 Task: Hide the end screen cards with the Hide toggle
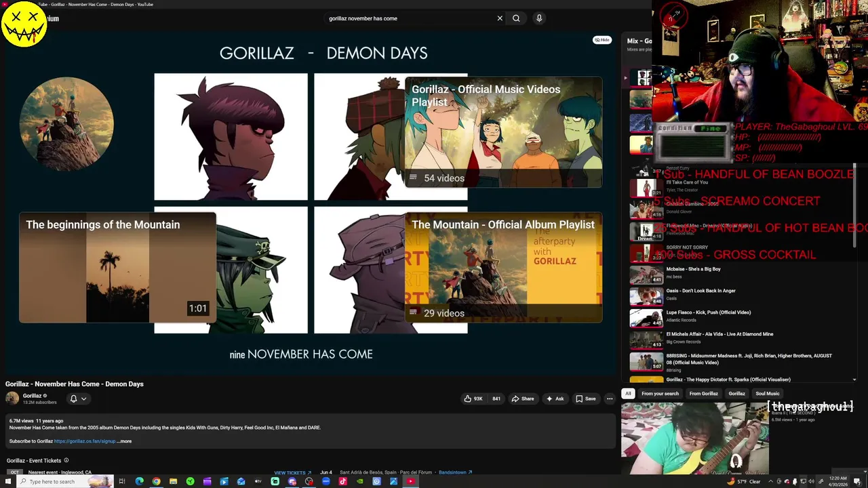click(x=602, y=40)
